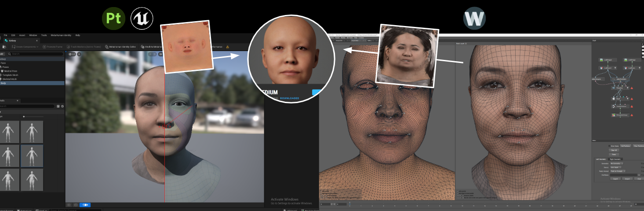
Task: Select the Skeletal Mesh tree item
Action: [32, 79]
